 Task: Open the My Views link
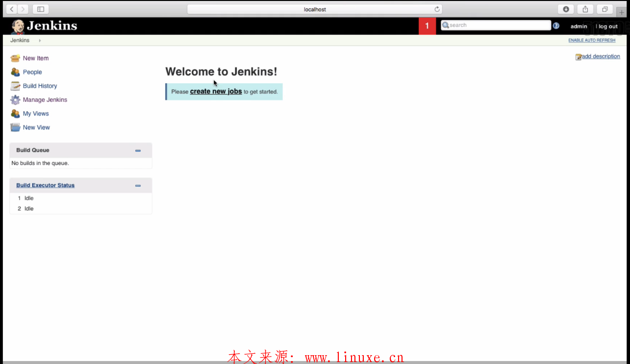tap(36, 113)
